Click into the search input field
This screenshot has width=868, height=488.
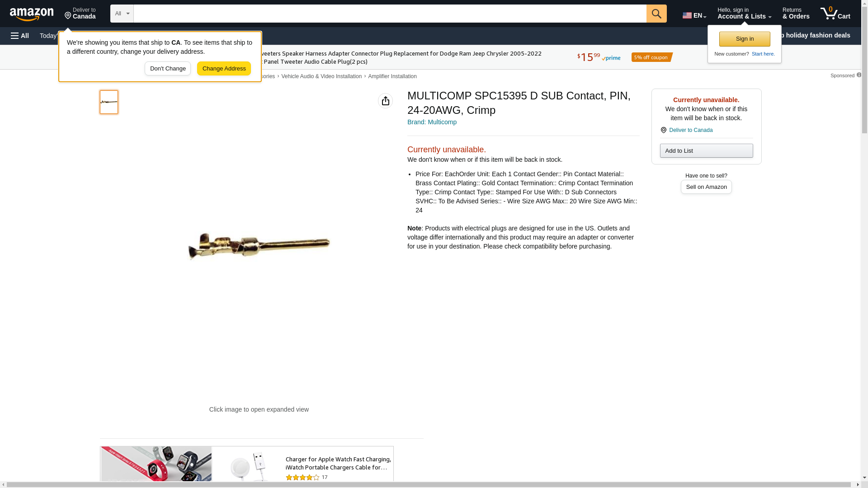(390, 14)
